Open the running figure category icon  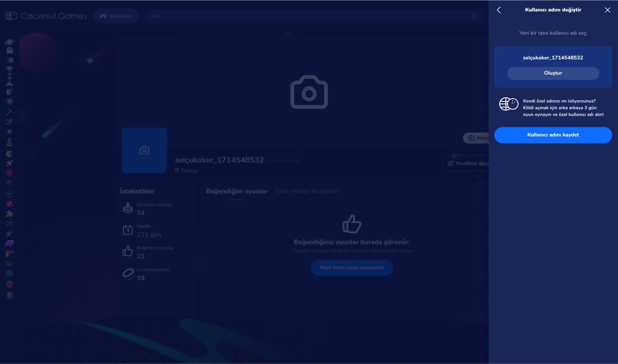tap(10, 122)
